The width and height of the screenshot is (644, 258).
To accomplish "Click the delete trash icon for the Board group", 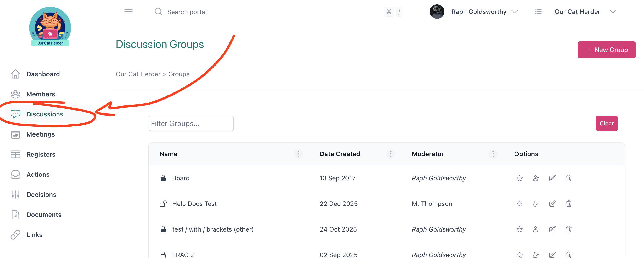I will 569,178.
